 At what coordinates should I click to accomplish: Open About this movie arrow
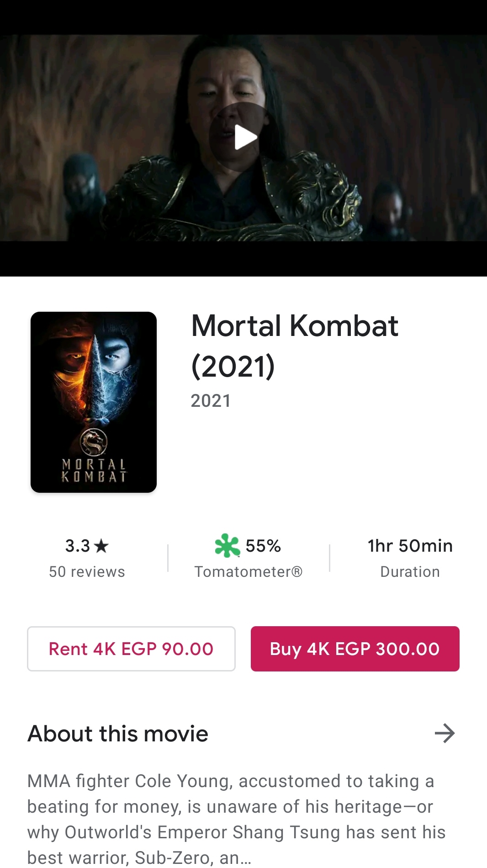pos(445,733)
